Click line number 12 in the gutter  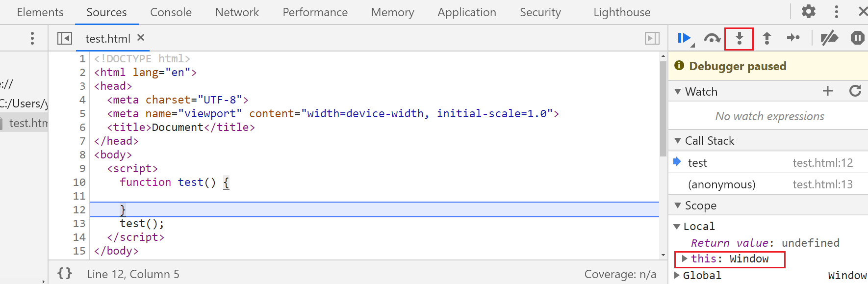(x=79, y=209)
